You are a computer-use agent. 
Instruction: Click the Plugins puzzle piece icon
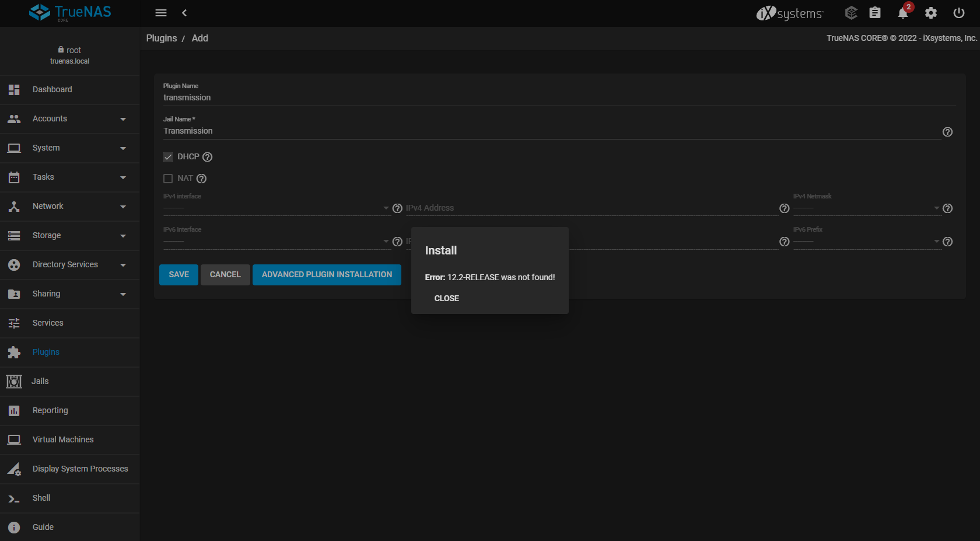point(14,352)
